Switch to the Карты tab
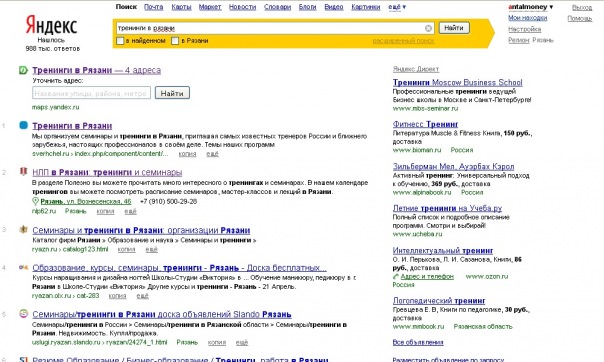The image size is (604, 362). pyautogui.click(x=181, y=7)
